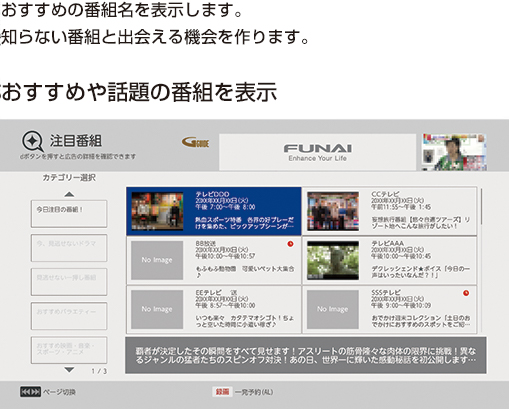Image resolution: width=509 pixels, height=409 pixels.
Task: Click the 一発予約(AL) label
Action: 254,392
